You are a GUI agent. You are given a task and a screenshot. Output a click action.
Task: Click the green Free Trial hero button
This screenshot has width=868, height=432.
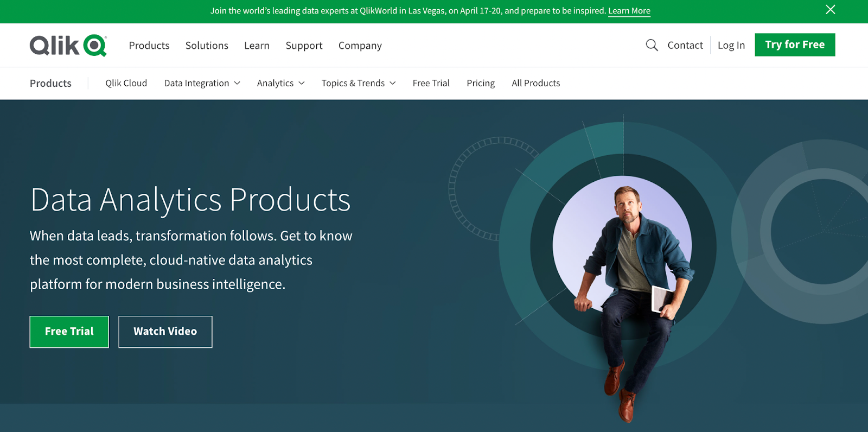[x=69, y=332]
